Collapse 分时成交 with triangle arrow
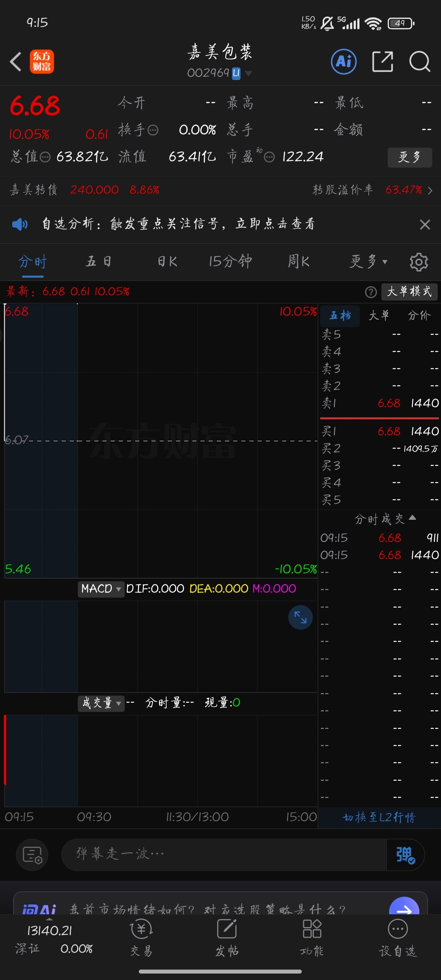The image size is (441, 980). [x=412, y=518]
